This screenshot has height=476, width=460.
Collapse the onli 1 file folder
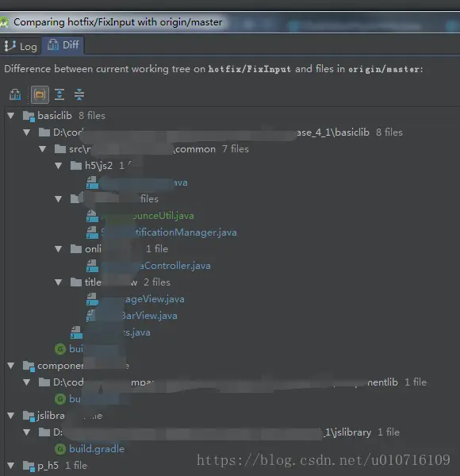pos(58,249)
